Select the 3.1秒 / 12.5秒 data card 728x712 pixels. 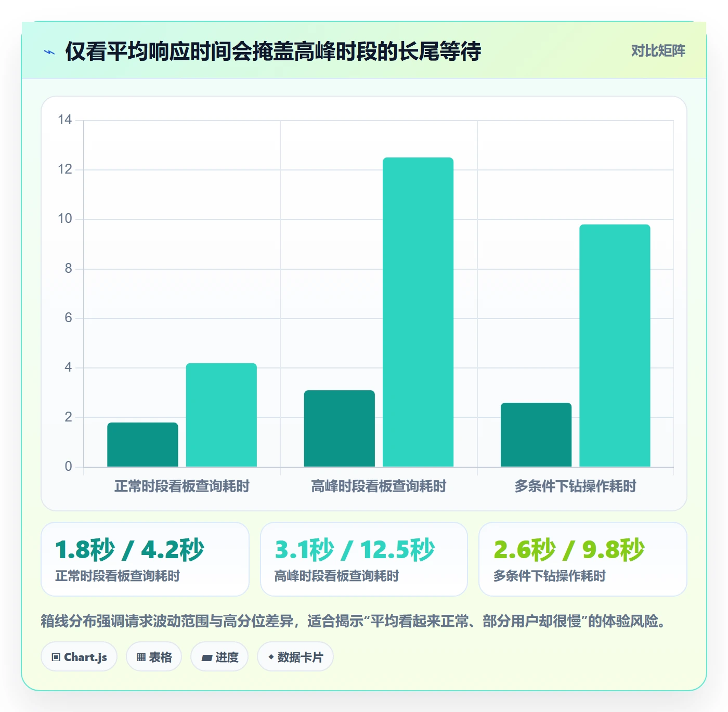364,559
